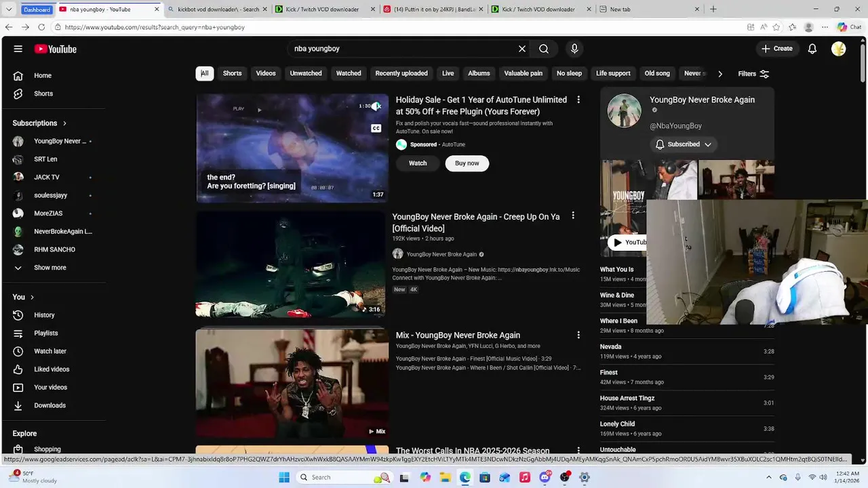868x488 pixels.
Task: Start voice search with the microphone
Action: click(x=574, y=49)
